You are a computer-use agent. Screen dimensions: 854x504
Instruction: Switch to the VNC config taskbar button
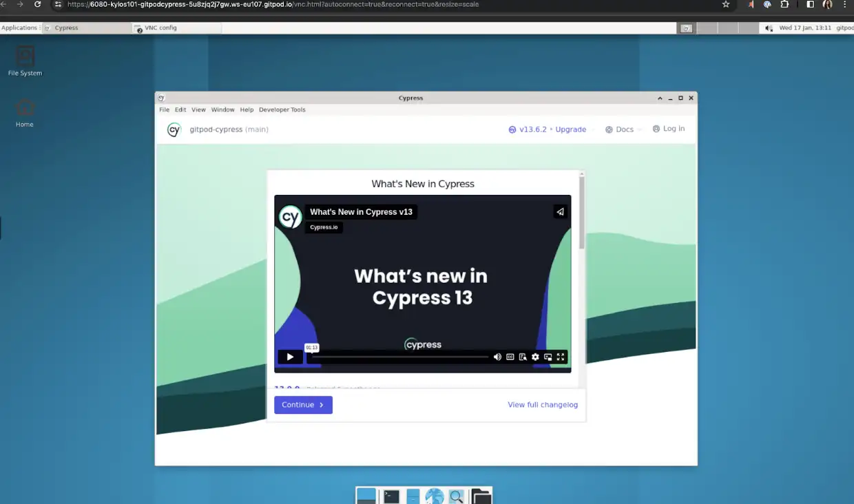177,28
